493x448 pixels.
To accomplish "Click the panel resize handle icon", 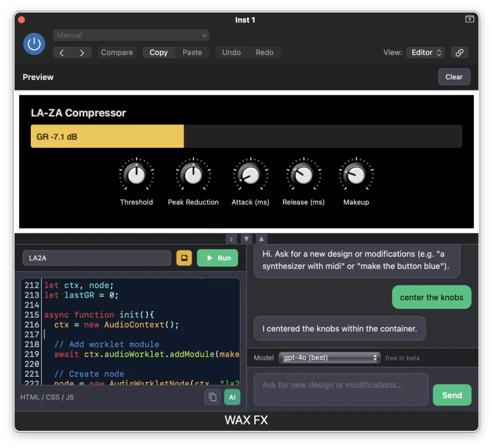I will coord(232,239).
